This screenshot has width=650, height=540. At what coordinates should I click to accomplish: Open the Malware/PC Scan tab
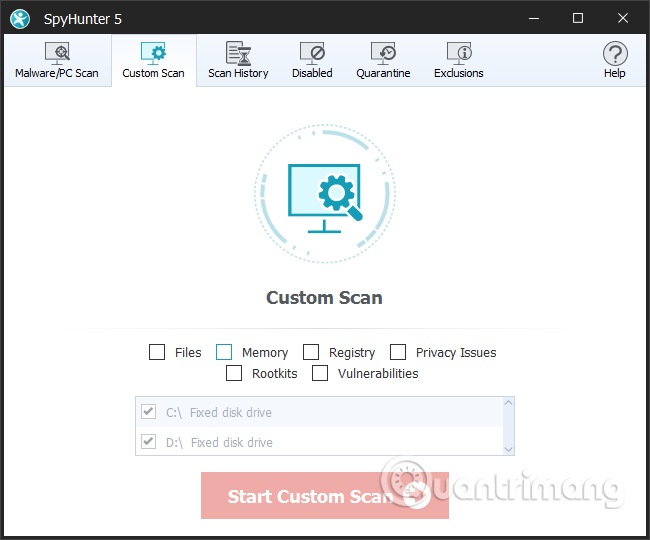click(x=57, y=61)
